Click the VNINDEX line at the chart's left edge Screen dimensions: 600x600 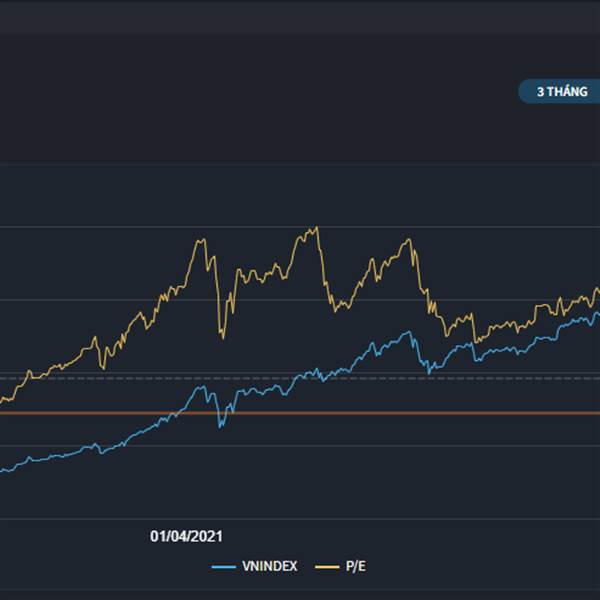click(x=3, y=469)
